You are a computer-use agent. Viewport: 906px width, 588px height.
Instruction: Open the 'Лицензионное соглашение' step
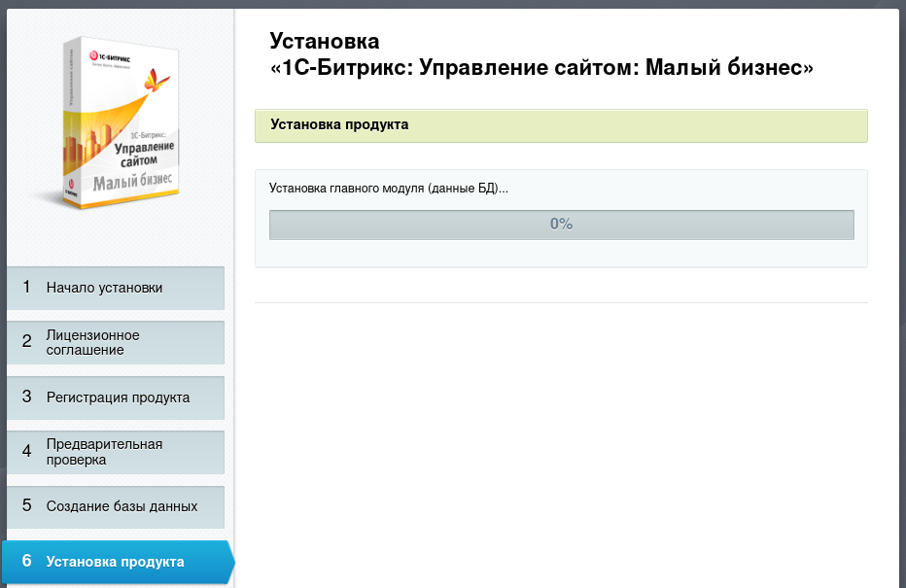point(93,342)
